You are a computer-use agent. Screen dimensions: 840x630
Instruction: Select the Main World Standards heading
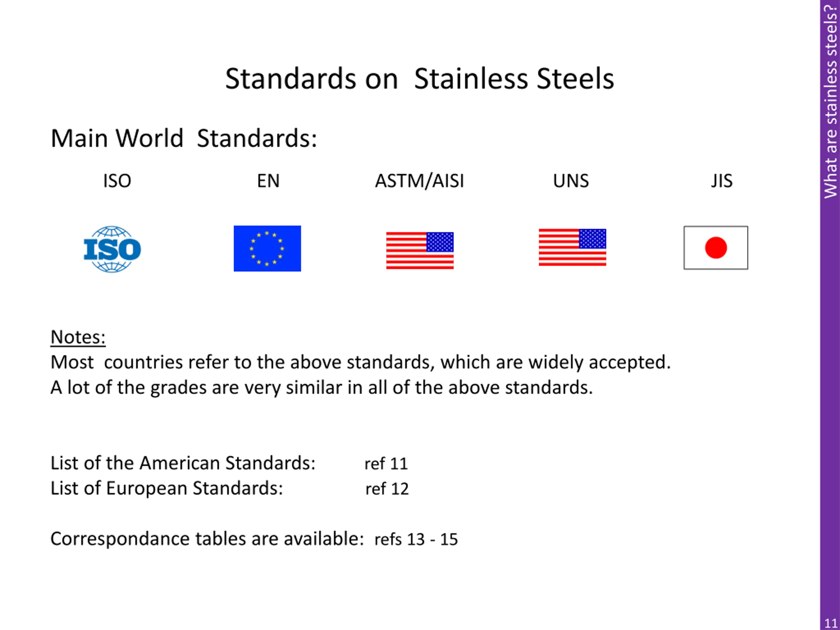pyautogui.click(x=184, y=138)
